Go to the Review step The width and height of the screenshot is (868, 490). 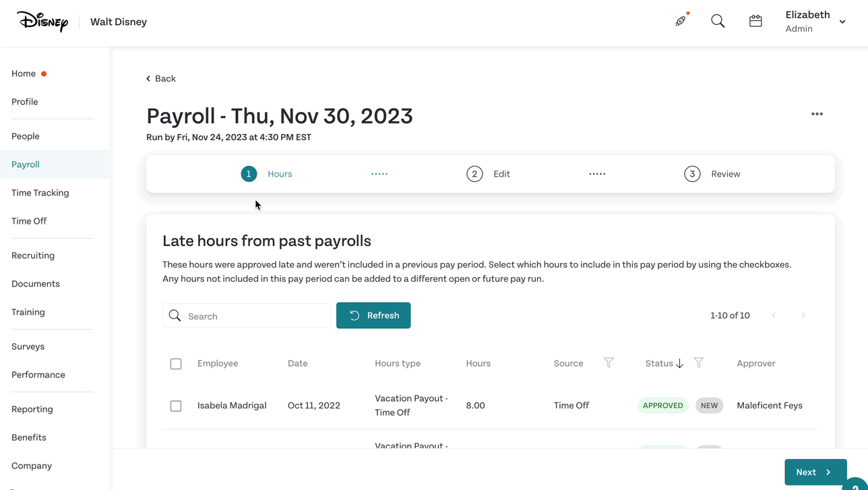coord(712,174)
